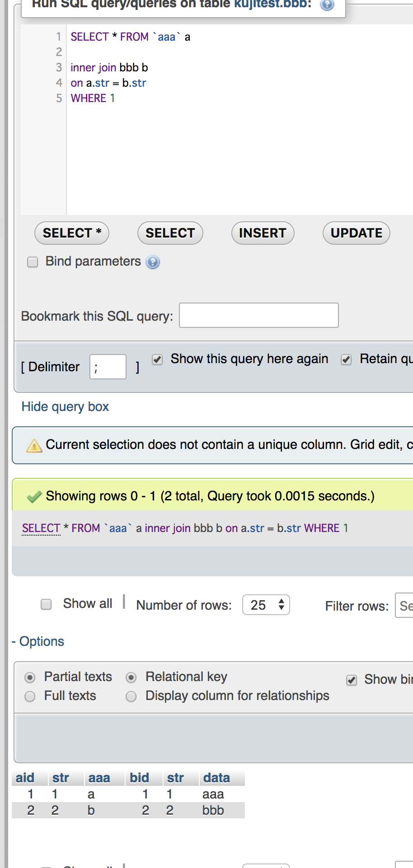The image size is (413, 868).
Task: Open the Number of rows dropdown
Action: (x=266, y=605)
